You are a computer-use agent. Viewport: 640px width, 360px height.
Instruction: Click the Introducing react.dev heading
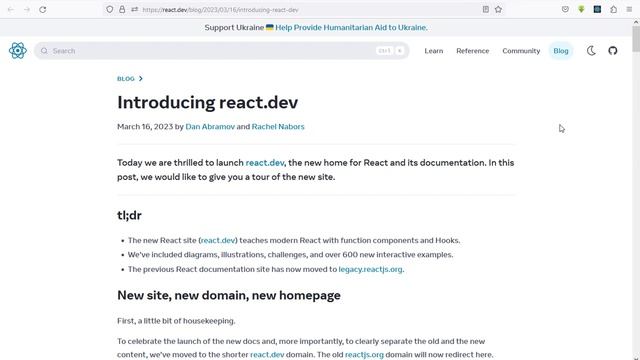pos(207,102)
